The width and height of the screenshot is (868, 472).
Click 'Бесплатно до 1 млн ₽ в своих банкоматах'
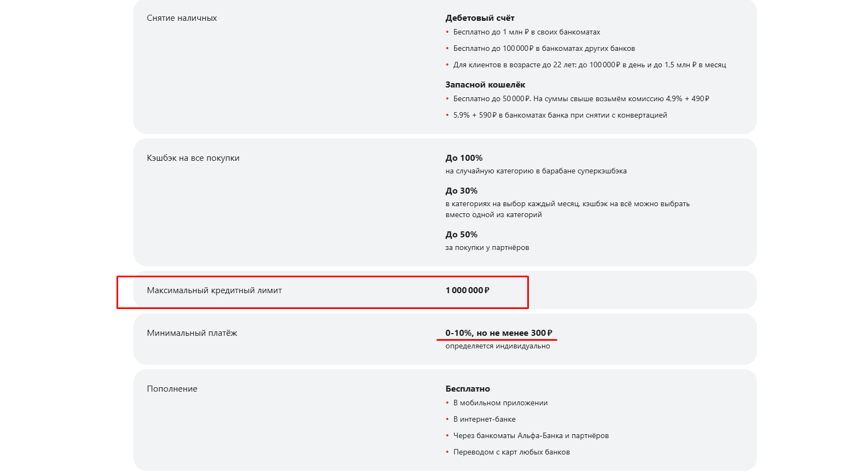(527, 32)
